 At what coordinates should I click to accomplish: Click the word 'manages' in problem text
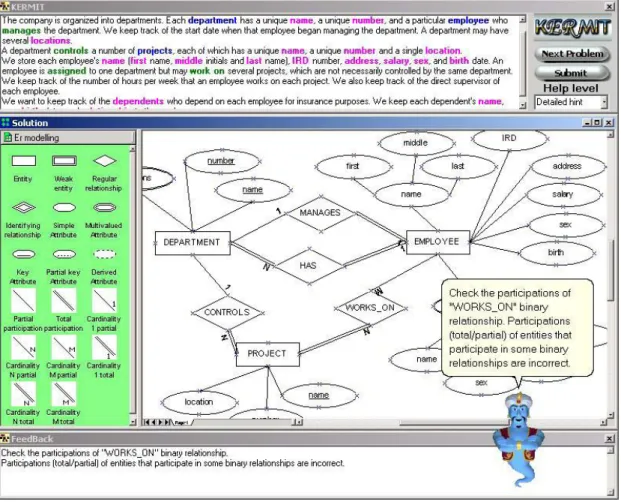click(21, 30)
